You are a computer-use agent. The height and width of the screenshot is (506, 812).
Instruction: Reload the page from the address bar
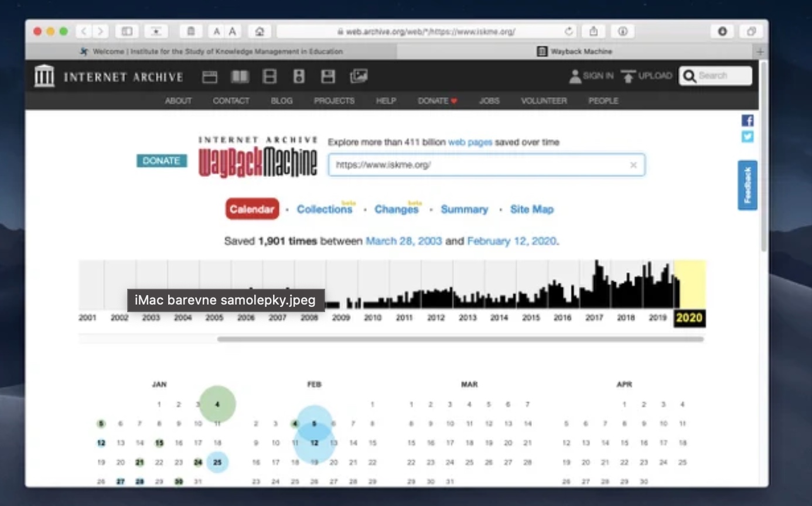[568, 32]
